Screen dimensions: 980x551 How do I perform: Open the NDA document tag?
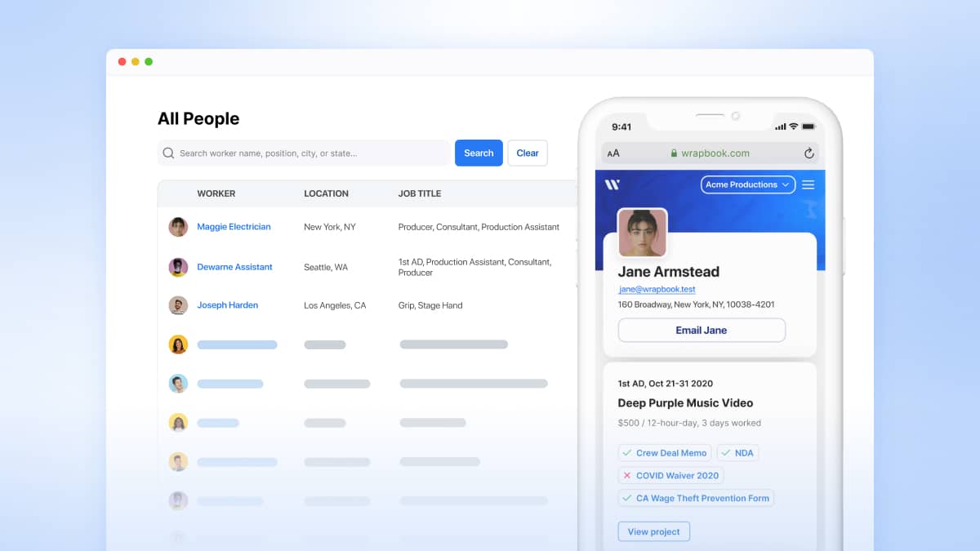point(738,452)
